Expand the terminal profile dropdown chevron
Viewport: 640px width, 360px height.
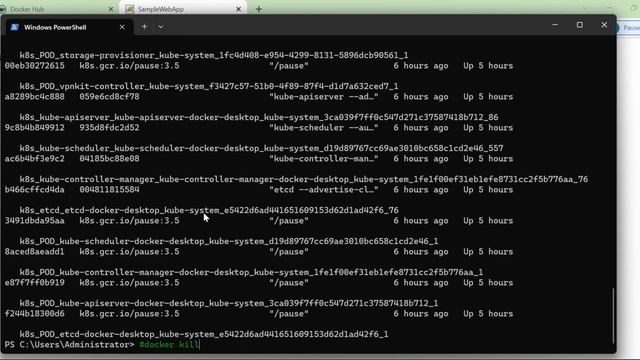point(161,27)
